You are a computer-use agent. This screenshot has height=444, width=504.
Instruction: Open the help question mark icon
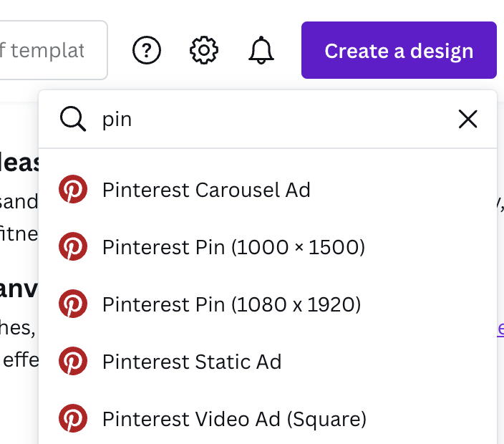click(147, 50)
